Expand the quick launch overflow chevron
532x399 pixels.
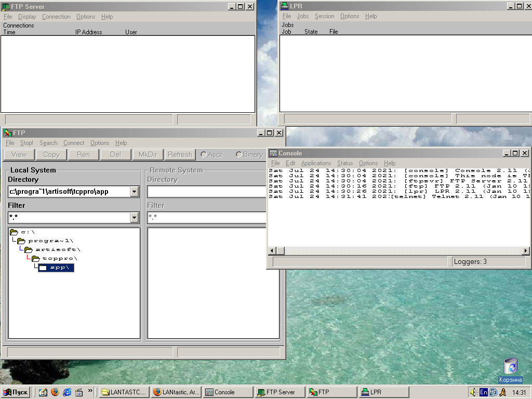90,391
